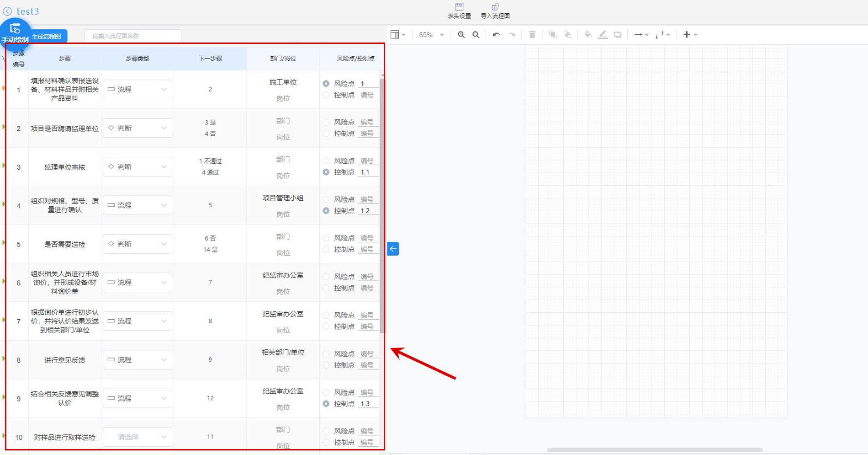This screenshot has height=455, width=868.
Task: Open the fill color bucket tool
Action: [588, 34]
